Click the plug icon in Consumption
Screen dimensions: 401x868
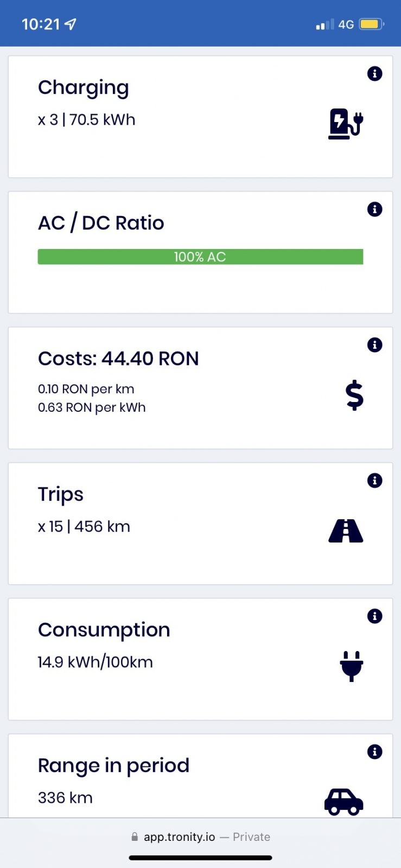352,666
